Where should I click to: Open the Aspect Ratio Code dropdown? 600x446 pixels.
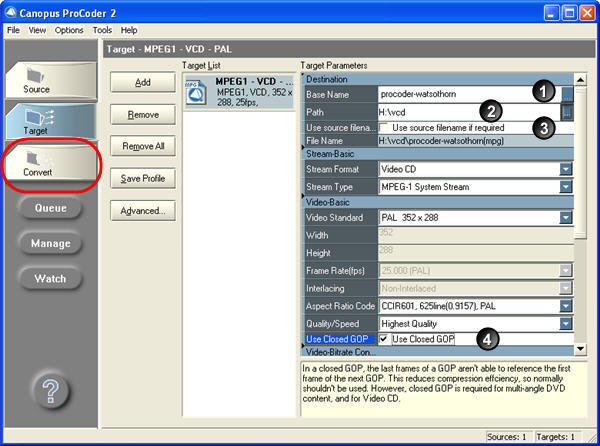point(566,306)
